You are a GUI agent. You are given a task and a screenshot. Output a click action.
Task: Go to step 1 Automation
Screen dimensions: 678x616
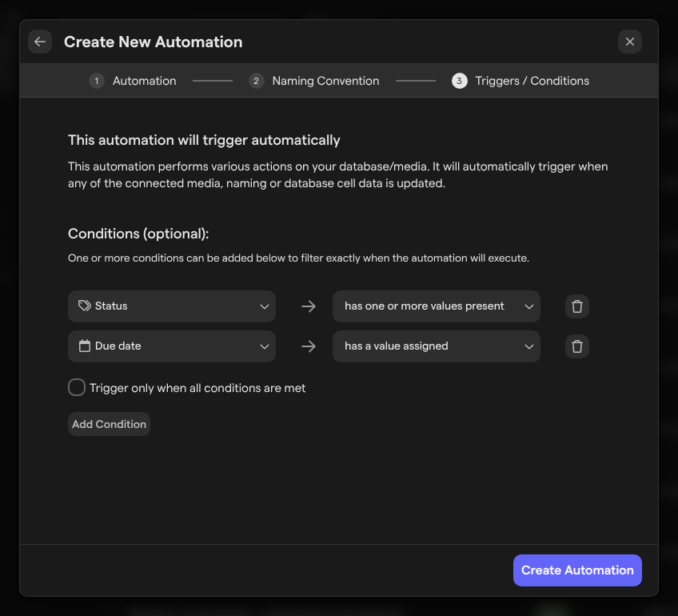[x=133, y=81]
